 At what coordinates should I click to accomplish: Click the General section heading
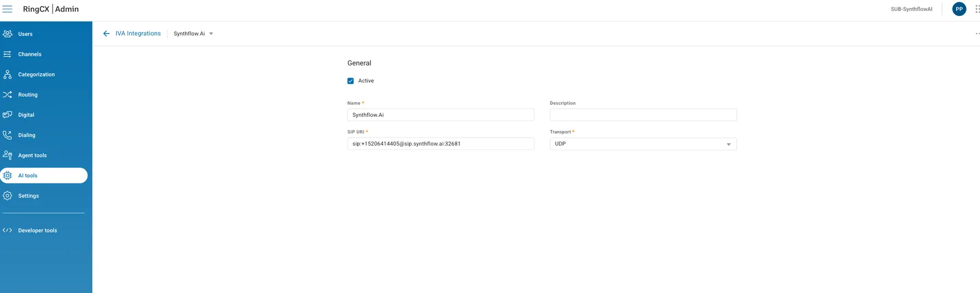pos(359,63)
